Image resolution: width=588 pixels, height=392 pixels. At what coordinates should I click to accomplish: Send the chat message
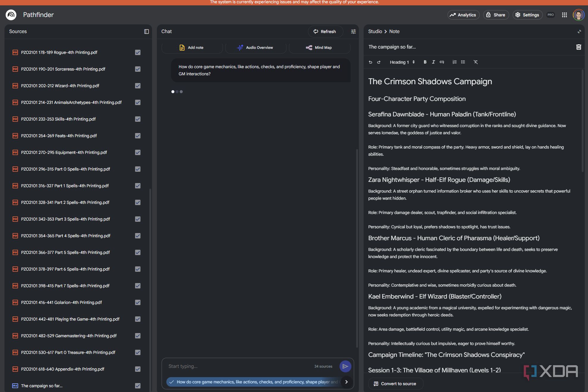pos(345,366)
